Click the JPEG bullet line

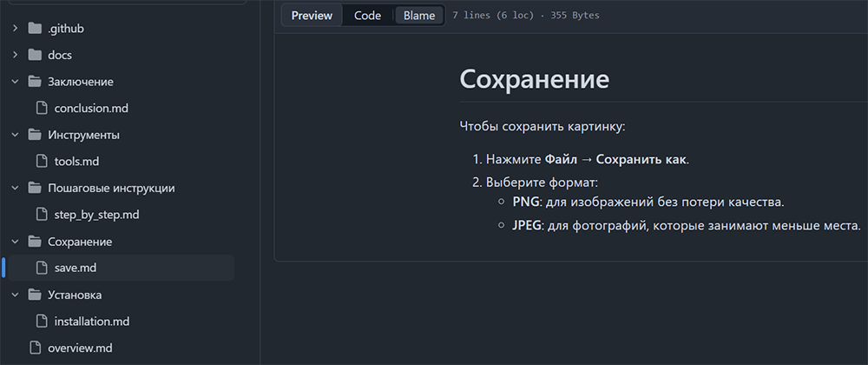point(687,226)
